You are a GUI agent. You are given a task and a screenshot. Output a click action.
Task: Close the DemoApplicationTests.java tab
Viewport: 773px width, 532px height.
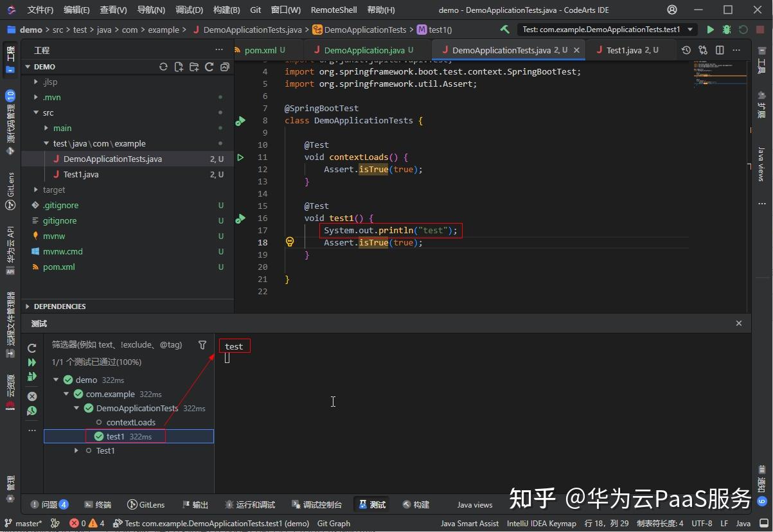click(x=576, y=50)
